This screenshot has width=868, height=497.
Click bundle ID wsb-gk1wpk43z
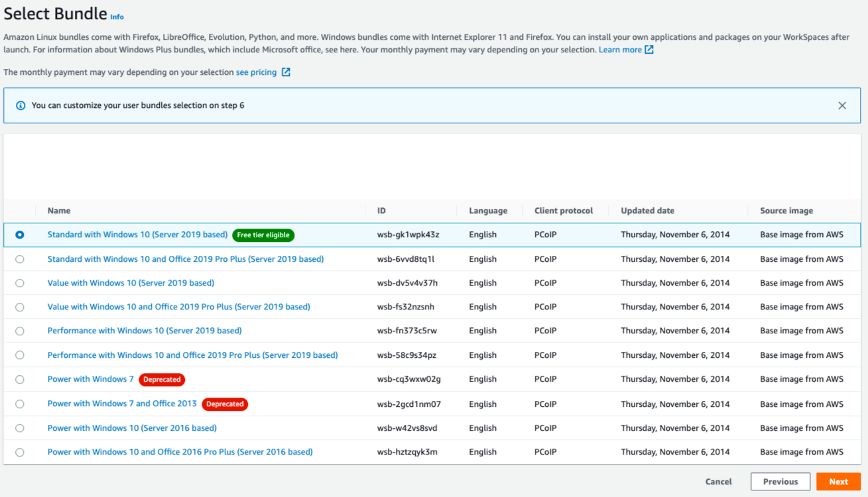408,235
